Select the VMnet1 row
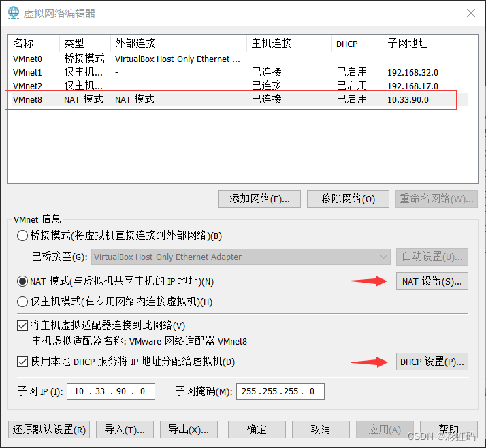 (x=240, y=72)
